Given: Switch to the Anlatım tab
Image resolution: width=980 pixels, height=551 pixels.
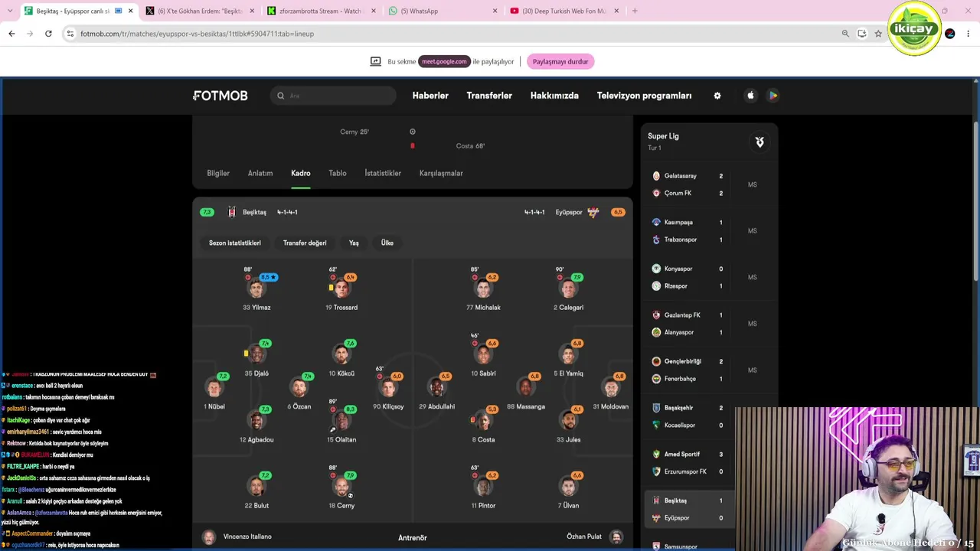Looking at the screenshot, I should pyautogui.click(x=260, y=173).
